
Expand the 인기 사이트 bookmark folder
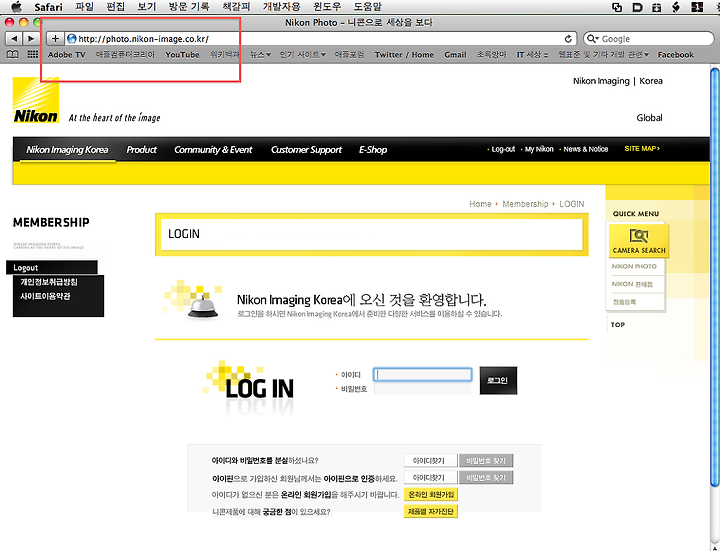click(303, 55)
